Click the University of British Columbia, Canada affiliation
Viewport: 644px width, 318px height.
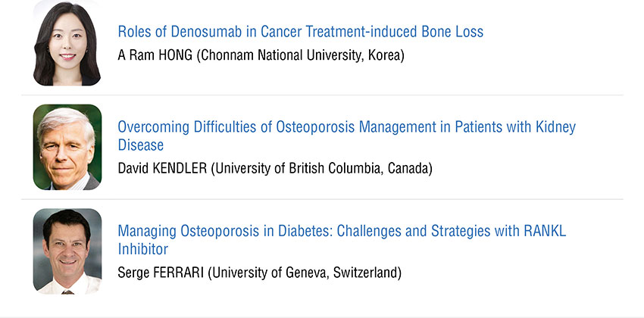click(x=321, y=169)
